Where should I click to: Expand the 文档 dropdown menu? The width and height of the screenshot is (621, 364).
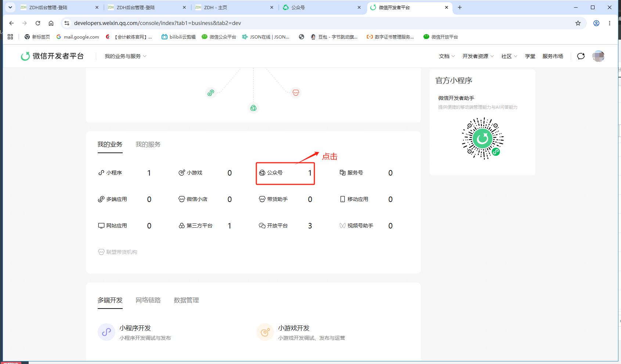click(447, 56)
